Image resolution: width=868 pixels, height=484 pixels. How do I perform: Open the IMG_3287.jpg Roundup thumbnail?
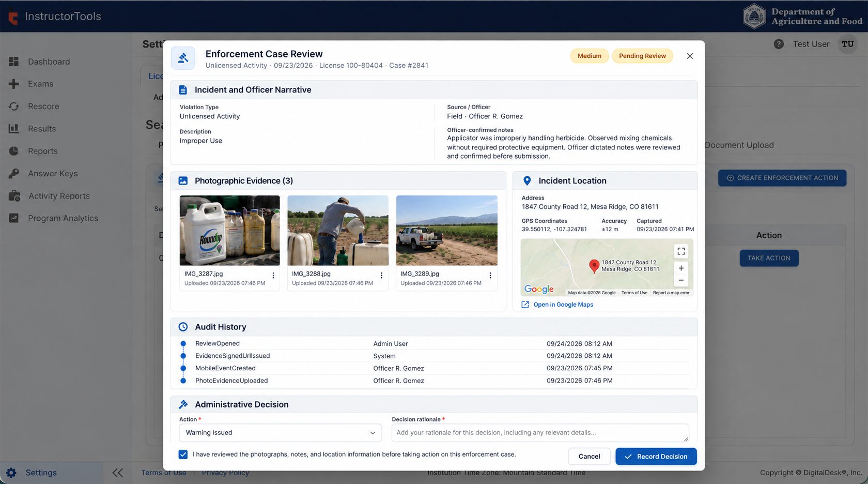point(229,231)
